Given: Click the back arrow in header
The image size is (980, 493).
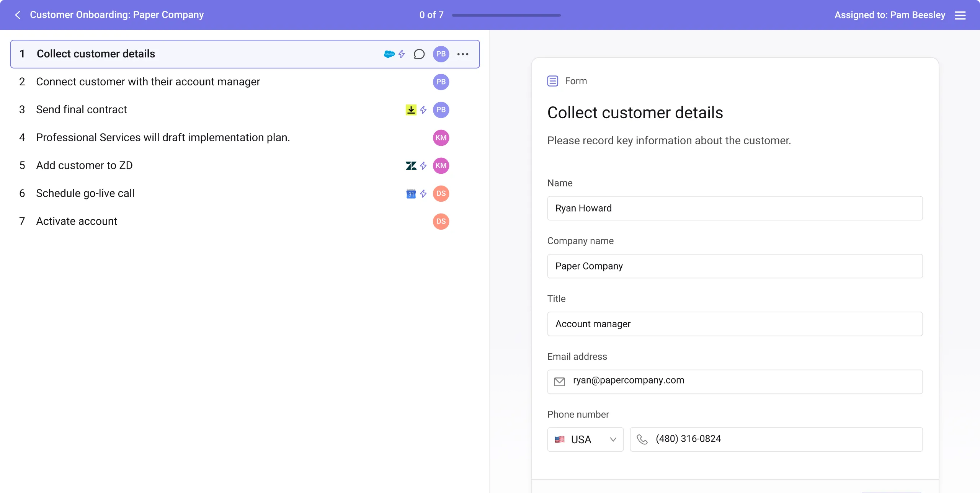Looking at the screenshot, I should [18, 15].
